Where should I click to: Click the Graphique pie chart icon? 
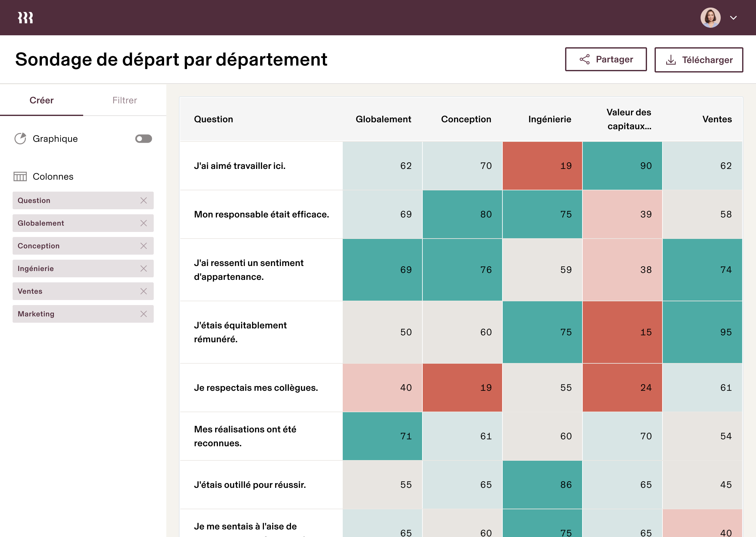tap(20, 139)
